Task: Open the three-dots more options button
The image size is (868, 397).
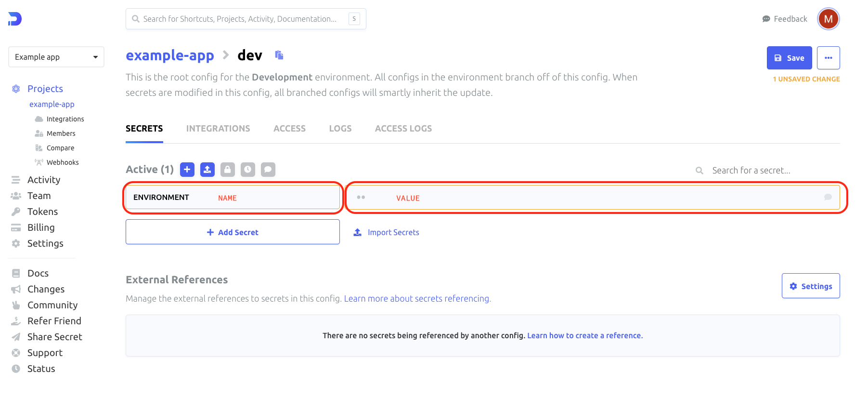Action: [829, 58]
